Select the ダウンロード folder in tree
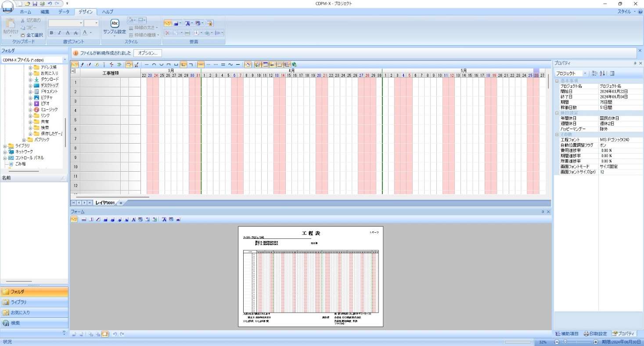 49,79
